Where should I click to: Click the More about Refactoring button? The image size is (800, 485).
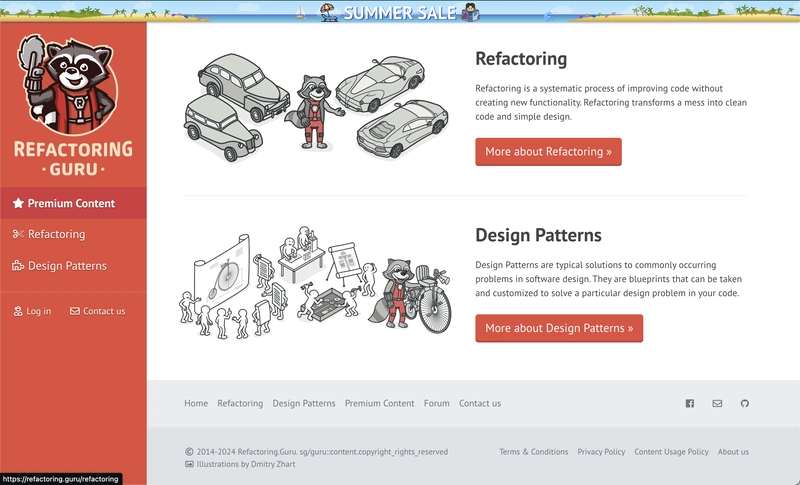(x=548, y=151)
